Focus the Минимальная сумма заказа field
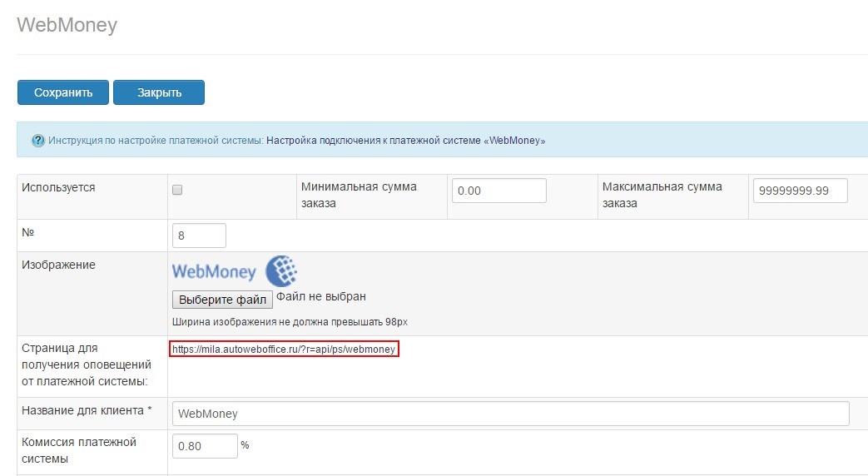 point(498,191)
